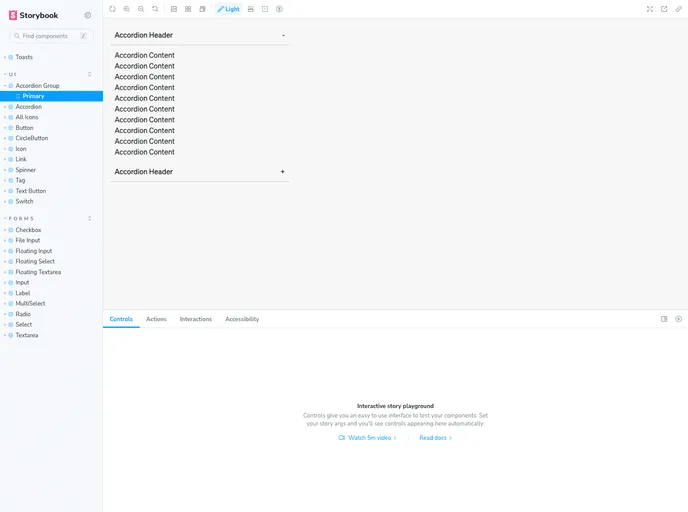The width and height of the screenshot is (688, 512).
Task: Change the addons panel orientation
Action: click(664, 319)
